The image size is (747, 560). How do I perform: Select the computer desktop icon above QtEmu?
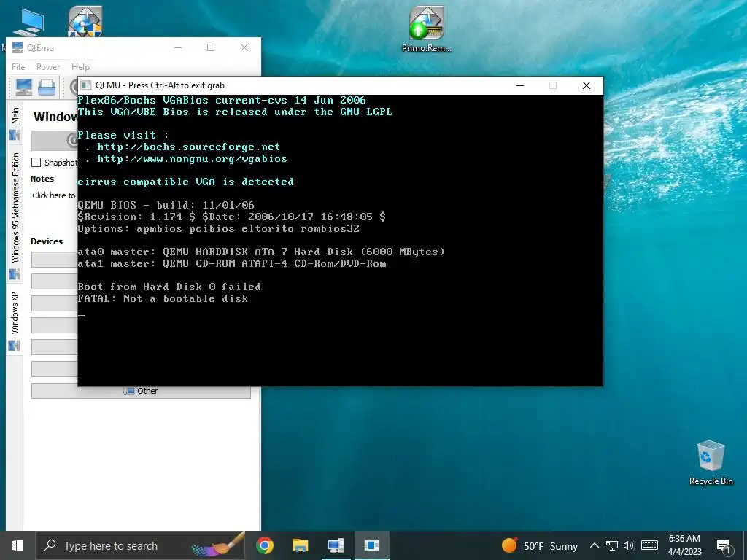point(28,23)
